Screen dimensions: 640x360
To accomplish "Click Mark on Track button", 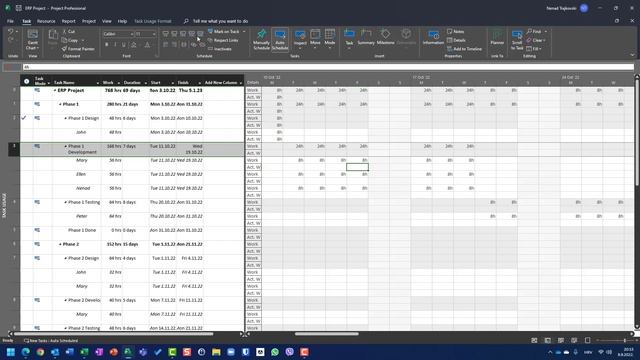I will click(224, 31).
